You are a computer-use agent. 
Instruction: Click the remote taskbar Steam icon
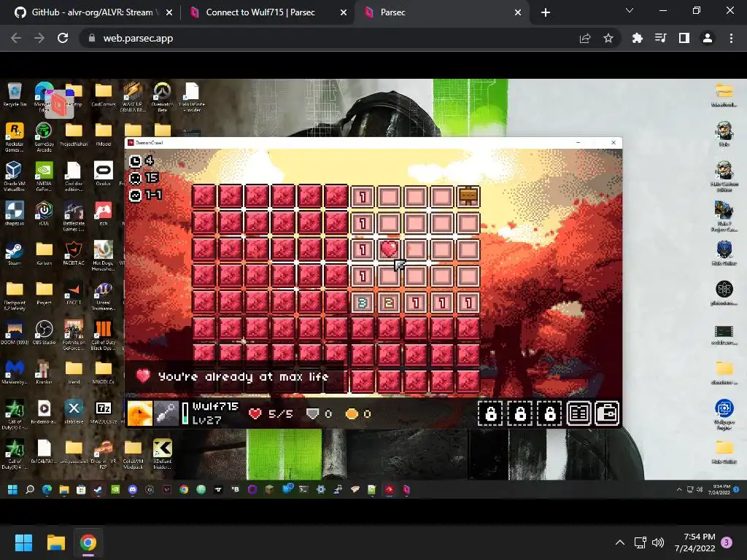click(x=98, y=489)
